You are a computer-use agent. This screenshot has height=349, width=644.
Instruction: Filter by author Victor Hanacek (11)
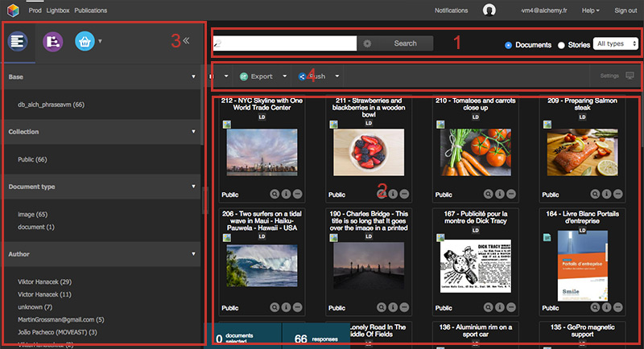point(44,294)
